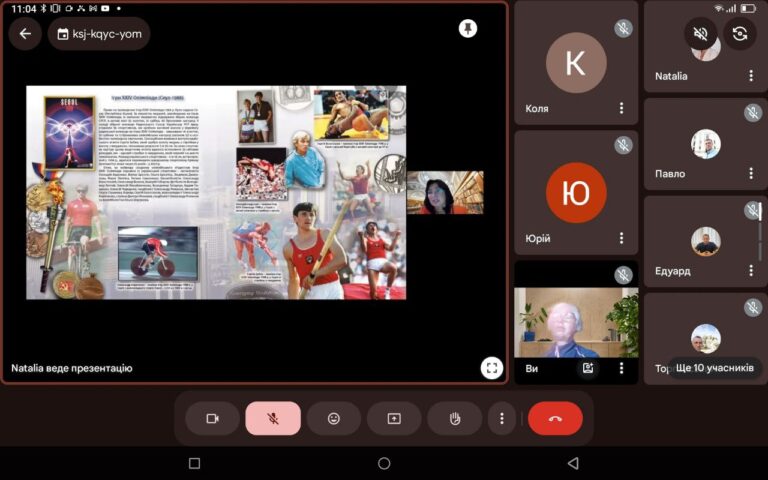Tap the 'Natalia веде презентацію' label
768x480 pixels.
tap(72, 368)
